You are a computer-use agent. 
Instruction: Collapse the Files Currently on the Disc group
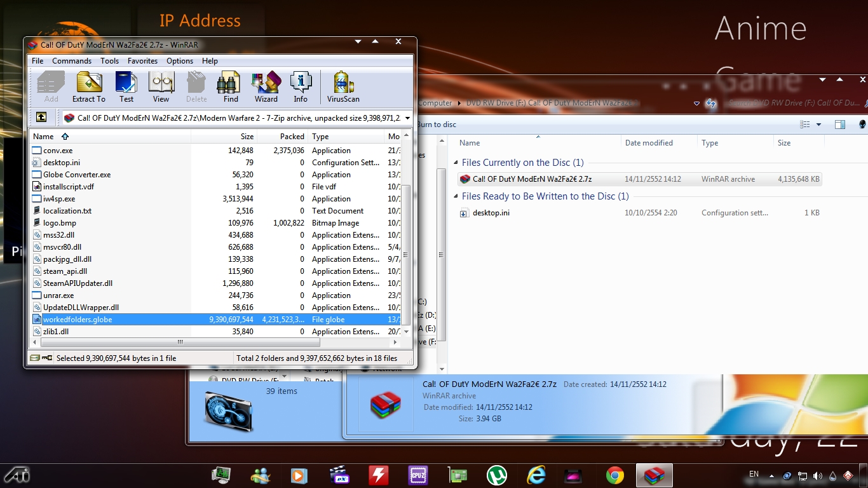tap(456, 163)
